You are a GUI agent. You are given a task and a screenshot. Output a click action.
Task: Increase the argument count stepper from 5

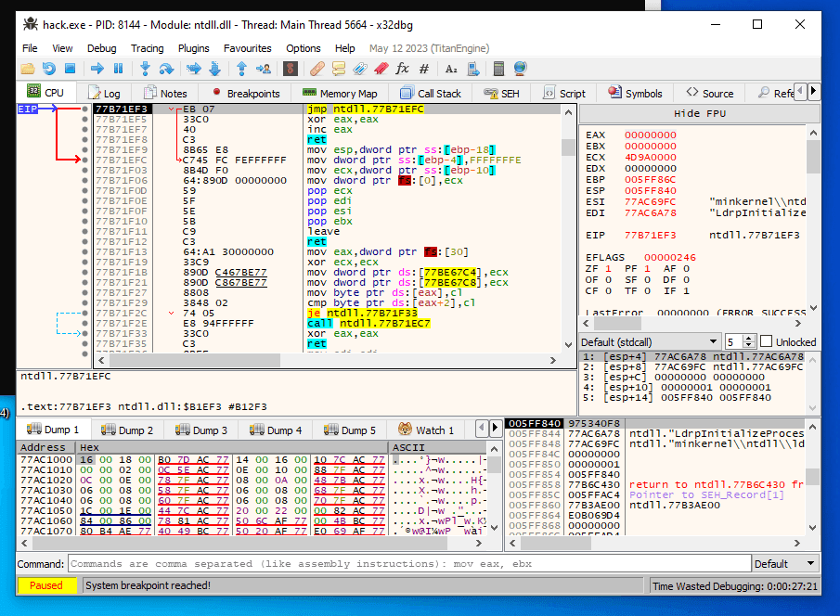tap(747, 338)
